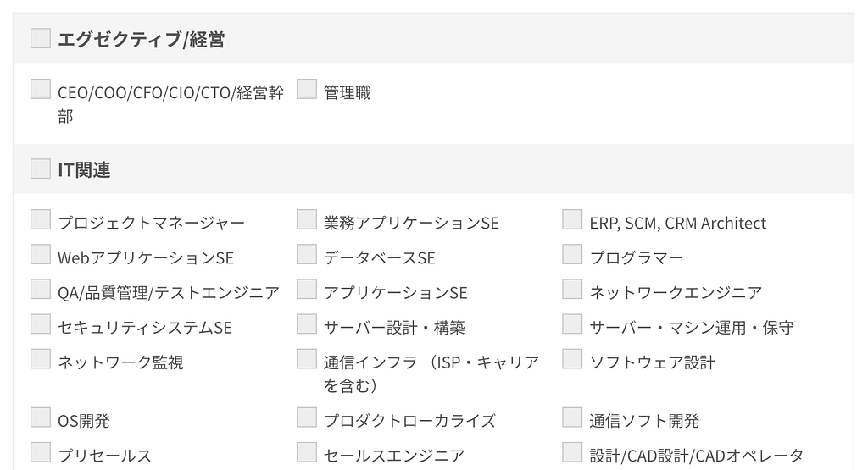The height and width of the screenshot is (470, 868).
Task: Tick the 業務アプリケーションSE checkbox
Action: 307,220
